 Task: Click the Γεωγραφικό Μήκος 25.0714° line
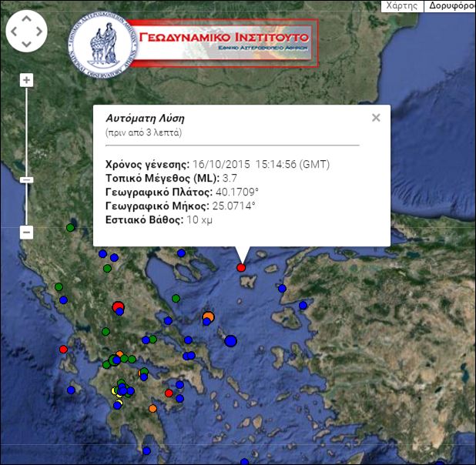pyautogui.click(x=180, y=206)
